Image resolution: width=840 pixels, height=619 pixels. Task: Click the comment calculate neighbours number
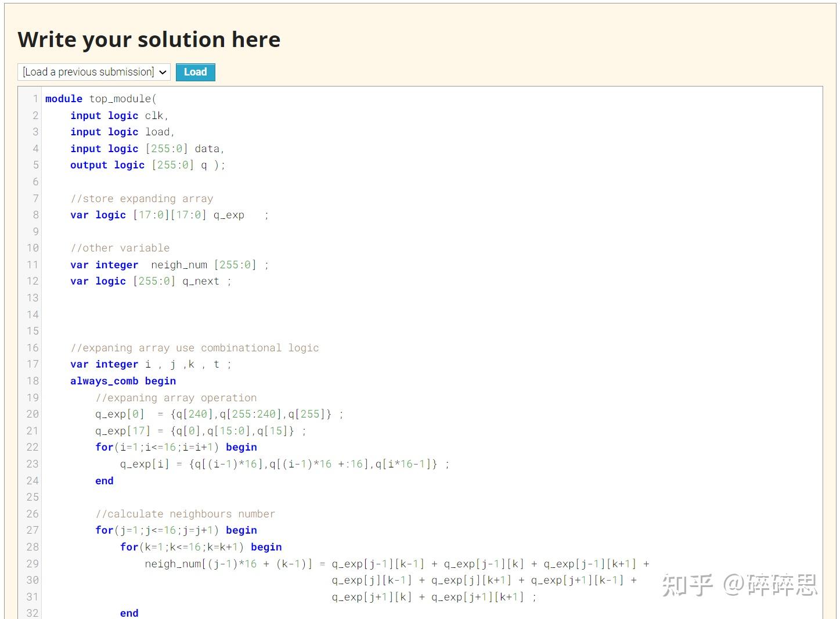pos(186,513)
